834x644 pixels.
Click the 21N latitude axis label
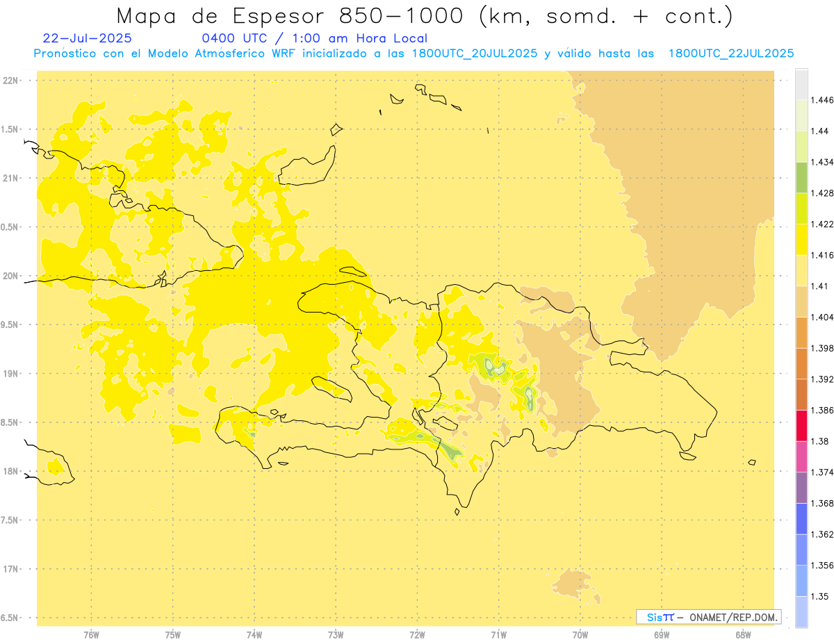(12, 178)
